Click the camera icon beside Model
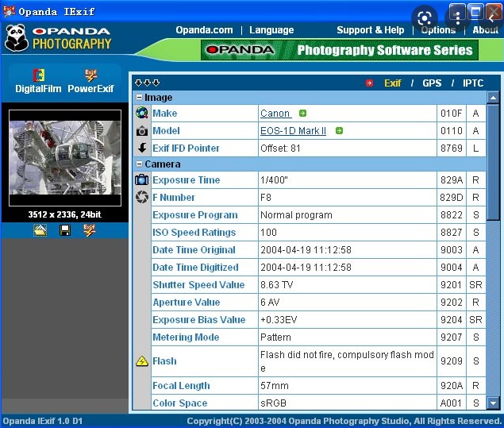504x428 pixels. pos(142,131)
